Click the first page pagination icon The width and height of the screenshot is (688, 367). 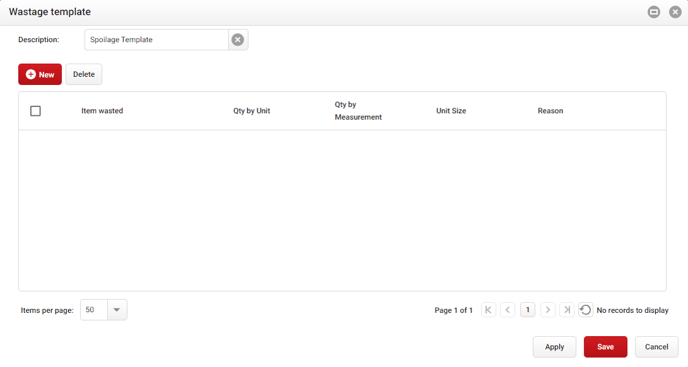pyautogui.click(x=488, y=310)
